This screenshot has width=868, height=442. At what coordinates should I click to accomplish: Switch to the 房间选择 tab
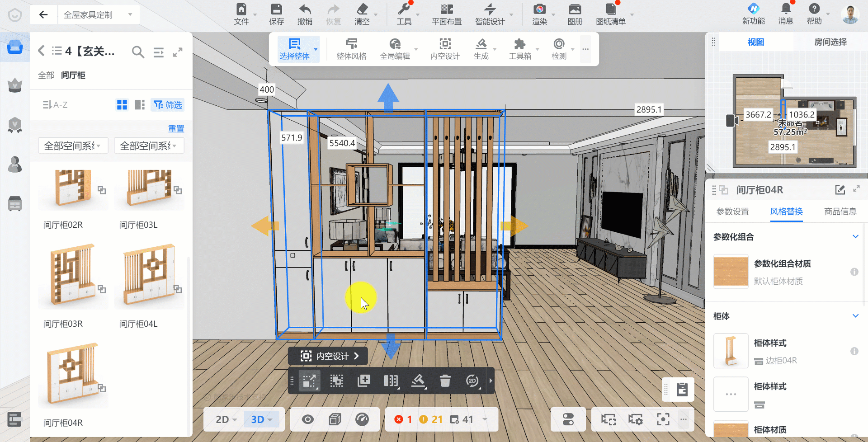pos(830,42)
